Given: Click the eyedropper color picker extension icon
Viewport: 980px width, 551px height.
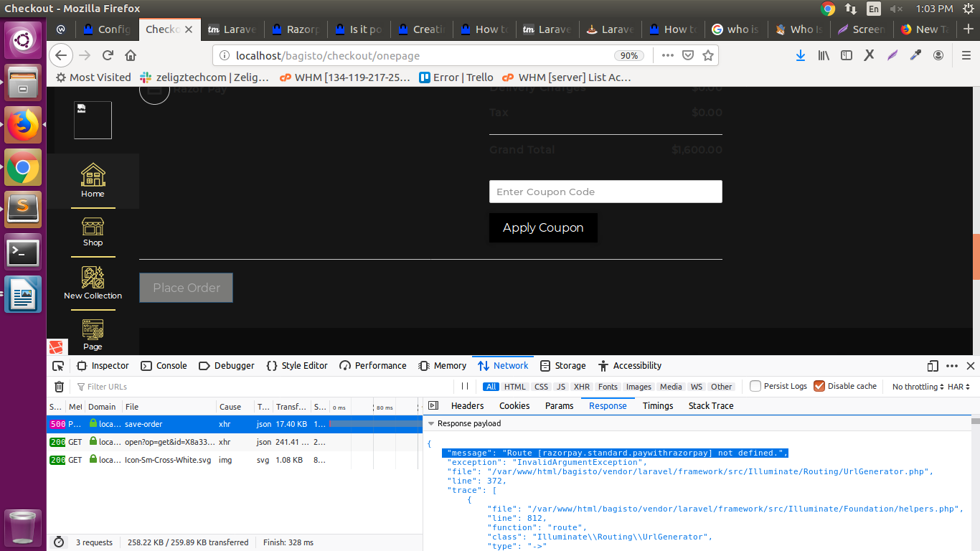Looking at the screenshot, I should click(915, 55).
